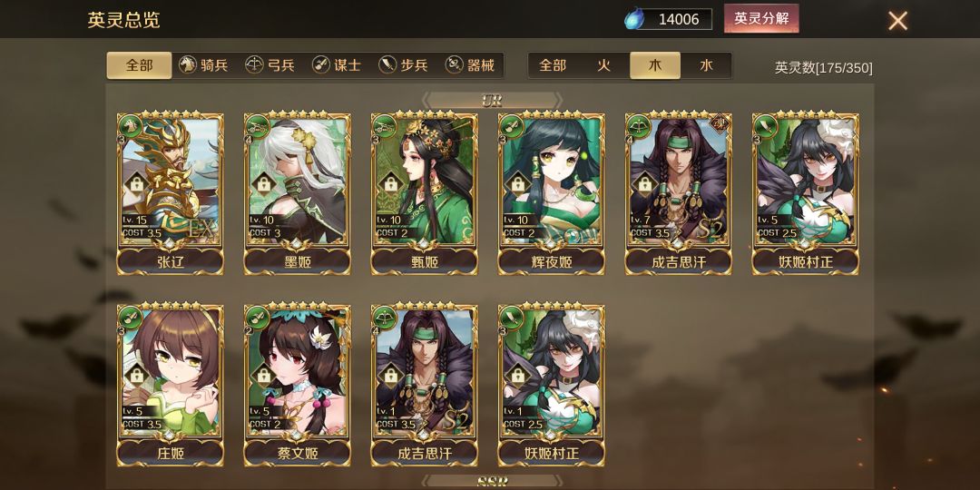980x490 pixels.
Task: Select the 弓兵 archer filter icon
Action: click(254, 65)
